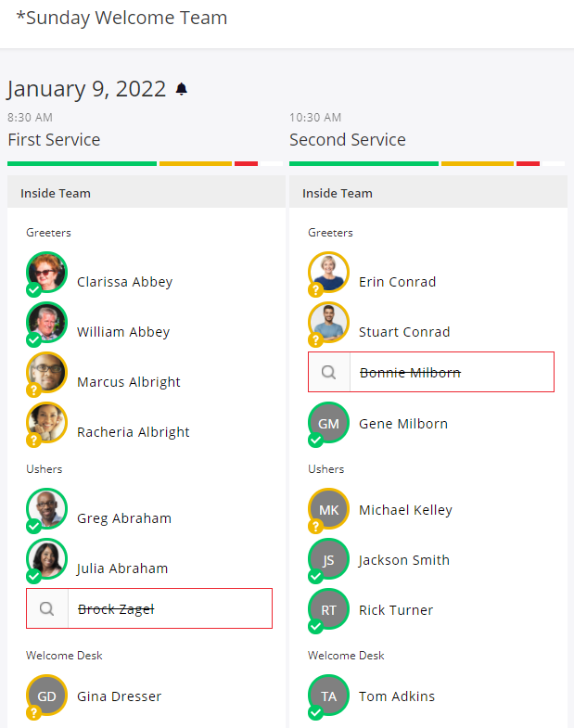This screenshot has width=574, height=728.
Task: Click the green accepted checkmark on William Abbey
Action: (x=33, y=340)
